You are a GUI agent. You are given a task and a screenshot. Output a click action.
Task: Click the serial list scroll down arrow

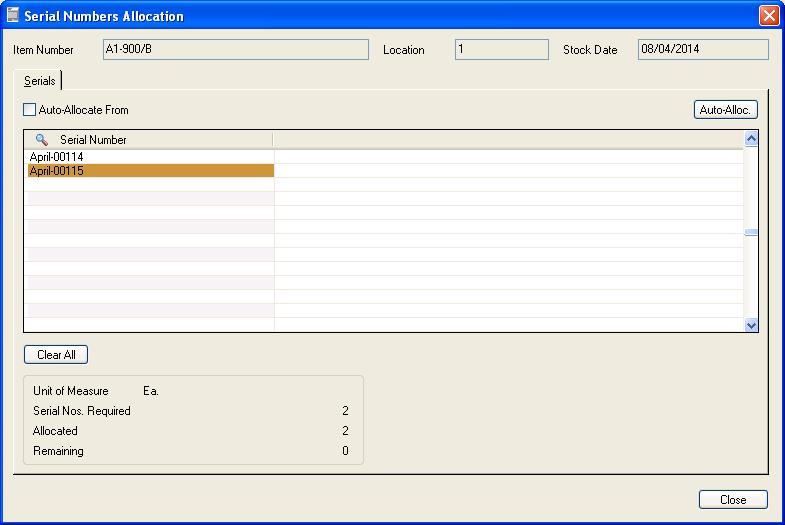point(751,325)
